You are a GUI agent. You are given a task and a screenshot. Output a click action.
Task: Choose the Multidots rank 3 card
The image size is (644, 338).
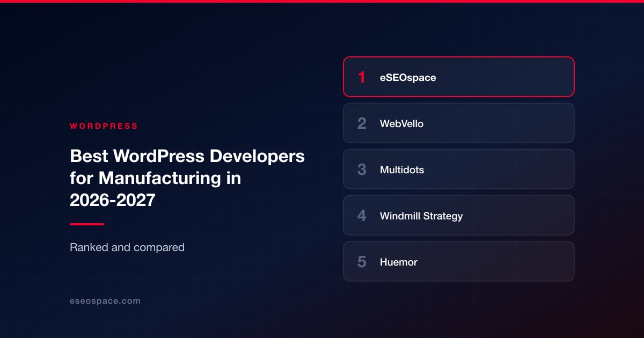coord(459,169)
